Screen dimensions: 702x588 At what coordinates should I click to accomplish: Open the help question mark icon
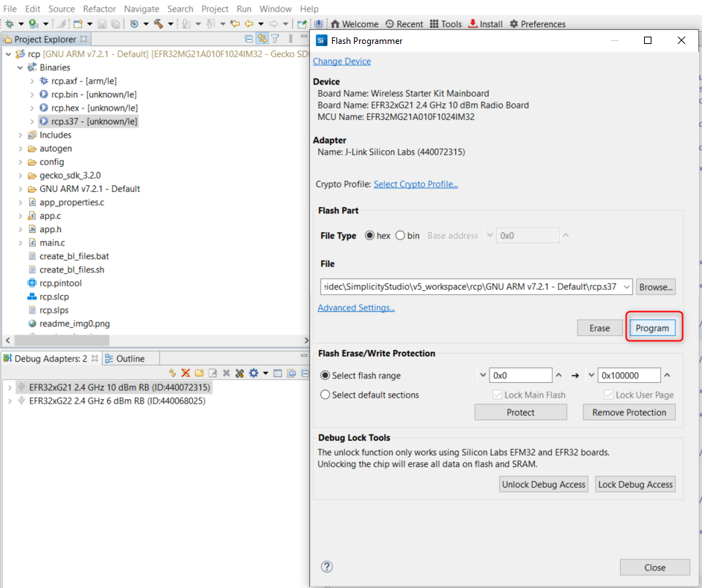[327, 567]
